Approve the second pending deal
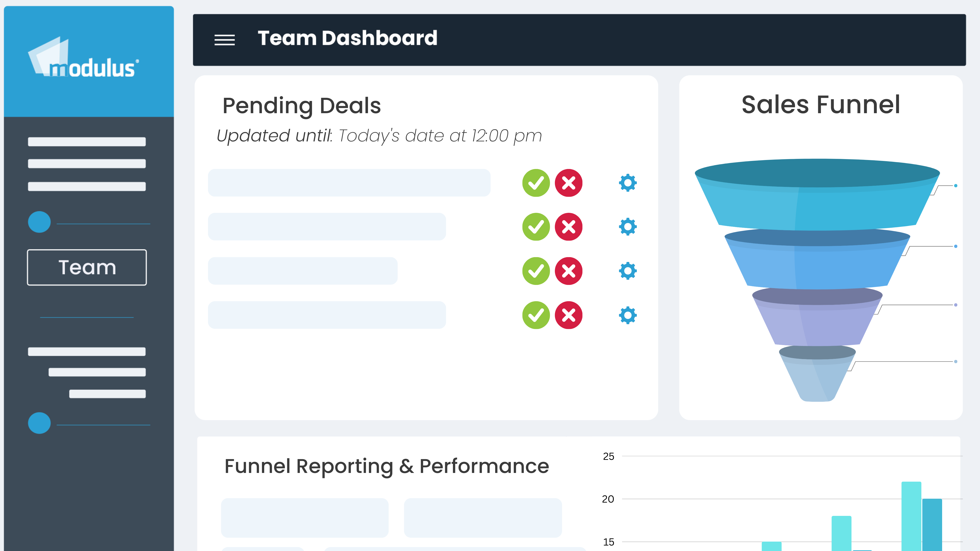The width and height of the screenshot is (980, 551). (x=536, y=227)
